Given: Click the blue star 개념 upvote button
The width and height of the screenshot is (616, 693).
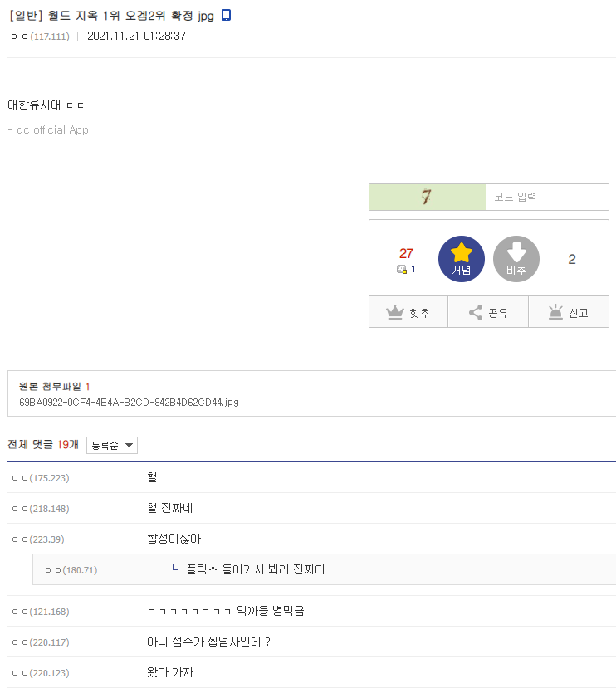Looking at the screenshot, I should click(461, 259).
